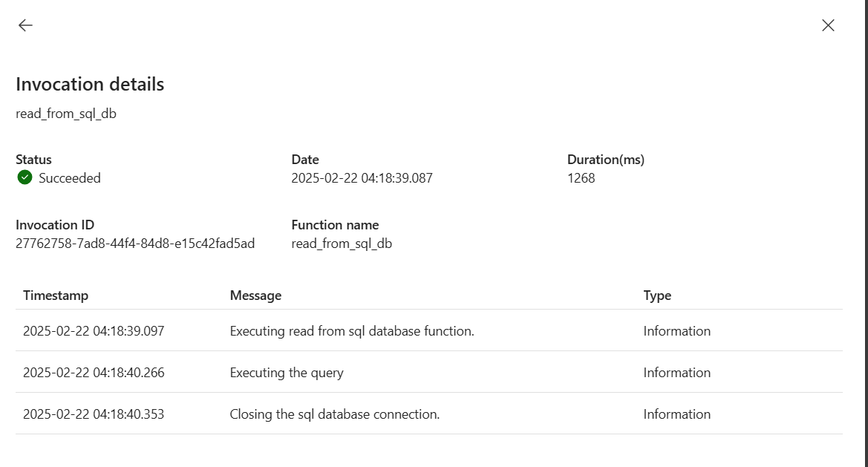Click the Function name value read_from_sql_db
This screenshot has height=467, width=868.
tap(342, 244)
